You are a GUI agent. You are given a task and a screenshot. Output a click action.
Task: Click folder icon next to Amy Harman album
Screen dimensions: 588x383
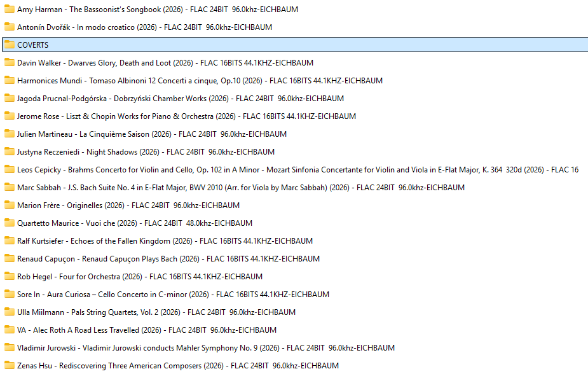(9, 10)
